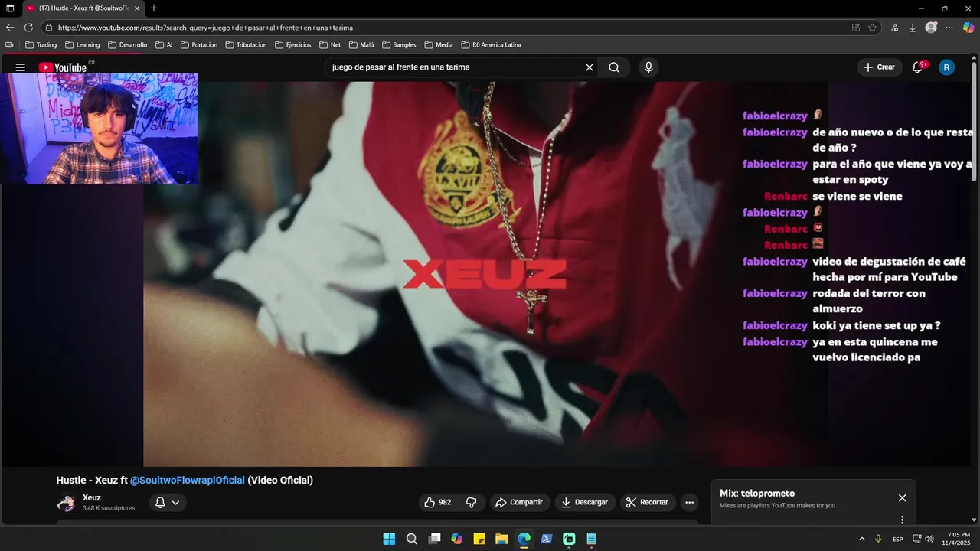Close the Hustle - Xeuz tab

pyautogui.click(x=137, y=8)
